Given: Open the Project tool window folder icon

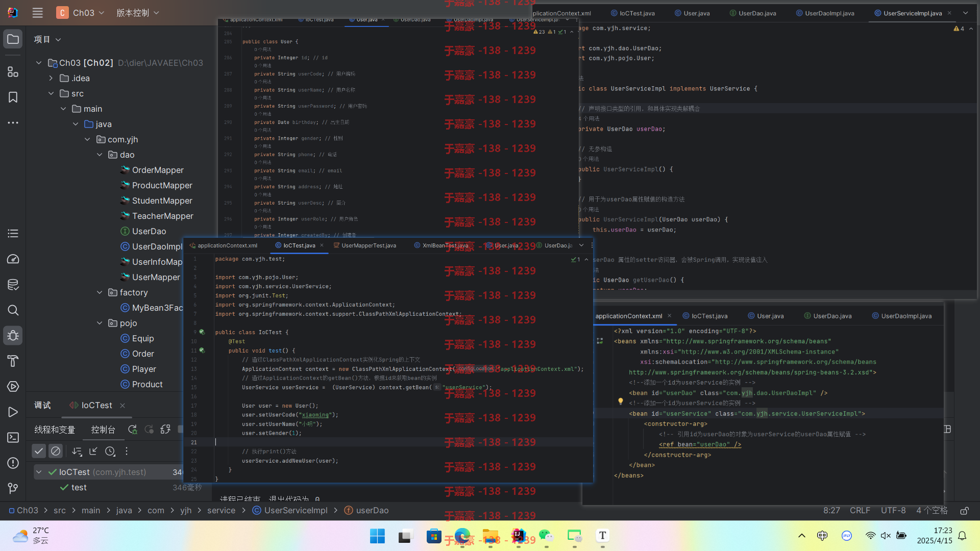Looking at the screenshot, I should pos(13,39).
